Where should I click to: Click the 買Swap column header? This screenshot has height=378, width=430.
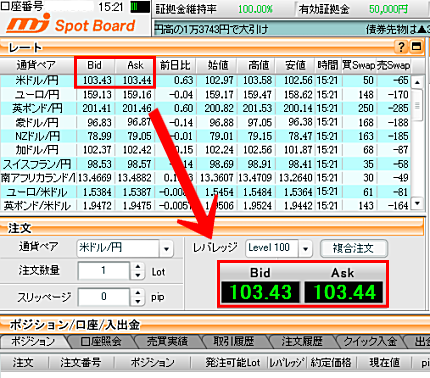(x=359, y=65)
